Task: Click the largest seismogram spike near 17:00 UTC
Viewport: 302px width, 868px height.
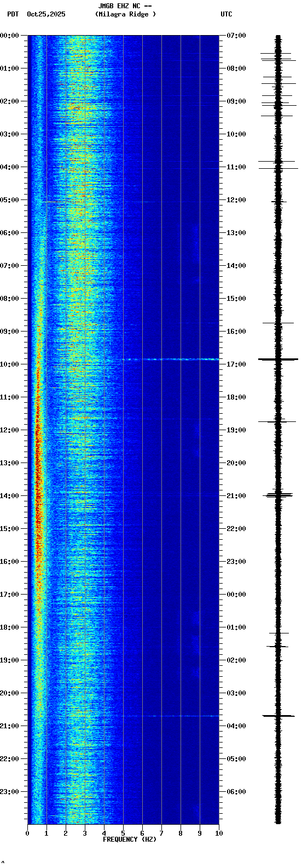Action: 278,359
